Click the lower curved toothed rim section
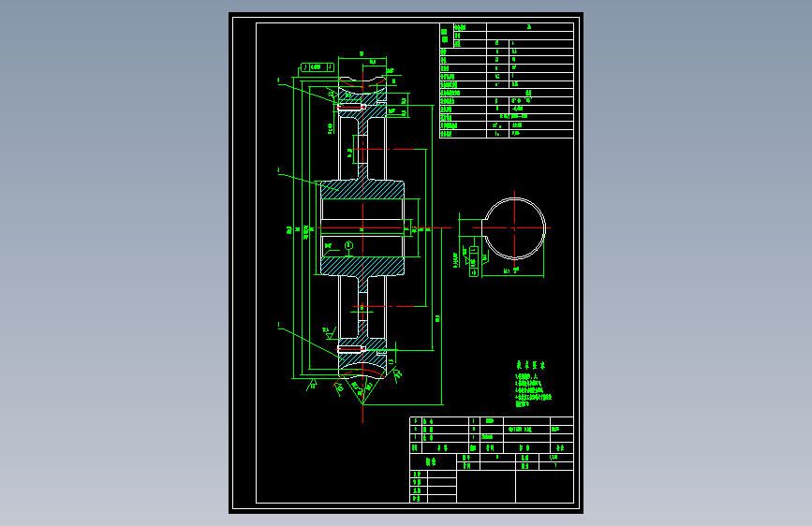The image size is (812, 526). click(x=362, y=367)
